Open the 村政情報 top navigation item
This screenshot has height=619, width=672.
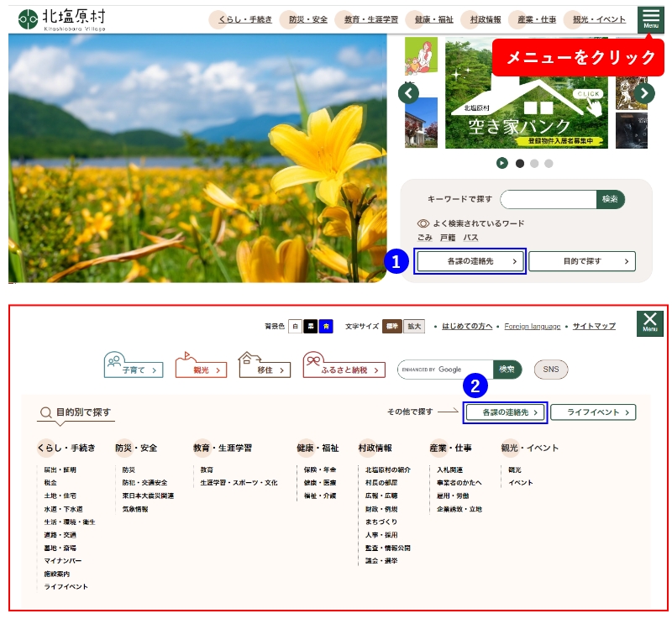(486, 19)
